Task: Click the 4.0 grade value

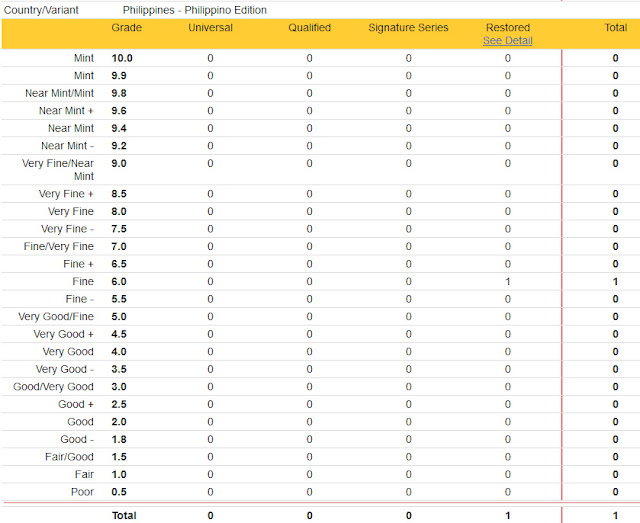Action: click(119, 352)
